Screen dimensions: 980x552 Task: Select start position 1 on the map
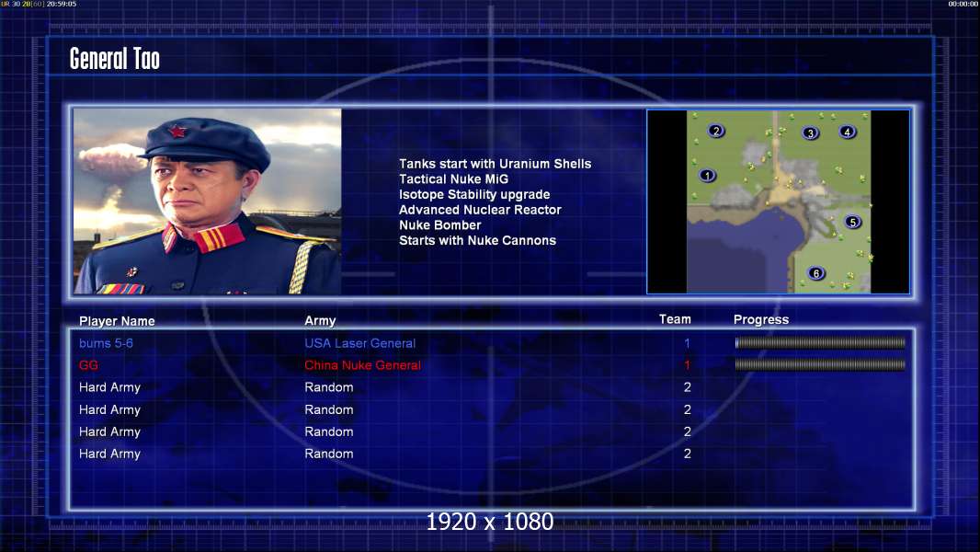tap(707, 176)
